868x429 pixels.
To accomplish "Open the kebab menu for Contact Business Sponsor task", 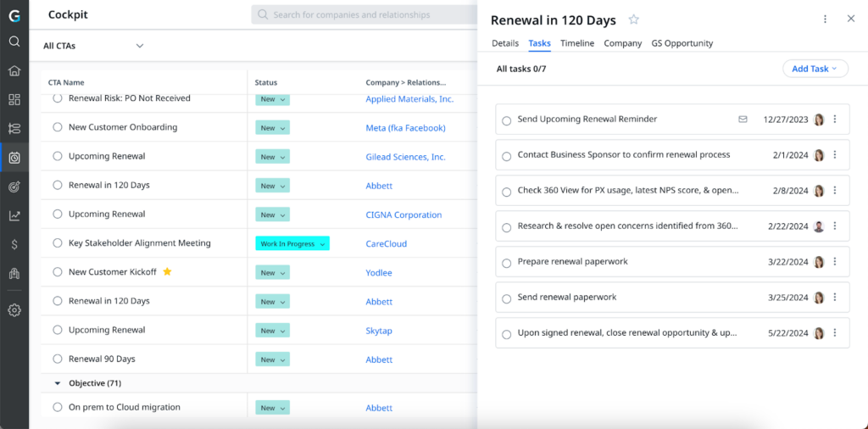I will click(835, 155).
